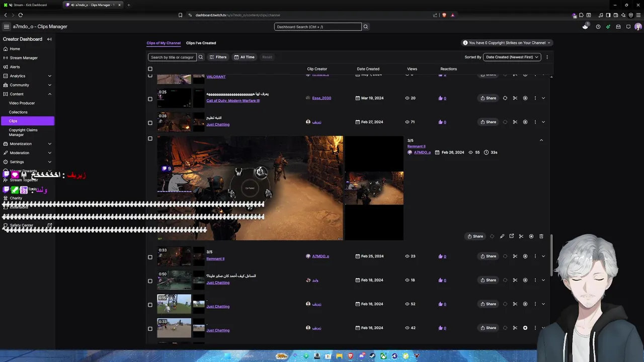
Task: Switch to the Stream - Kick Dashboard tab
Action: click(x=31, y=5)
